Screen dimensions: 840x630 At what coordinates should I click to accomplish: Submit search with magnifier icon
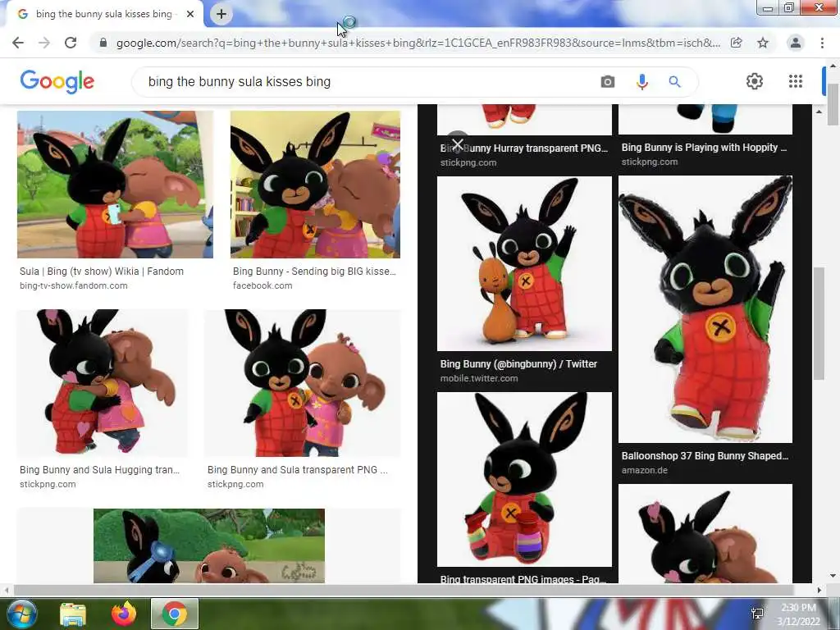(x=675, y=81)
